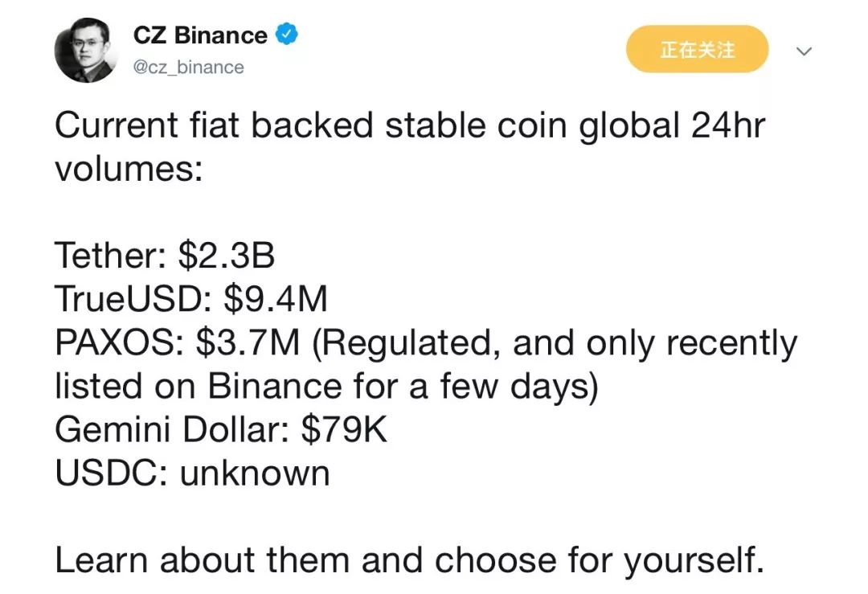This screenshot has width=868, height=594.
Task: Click the $79K Gemini Dollar value
Action: [344, 429]
